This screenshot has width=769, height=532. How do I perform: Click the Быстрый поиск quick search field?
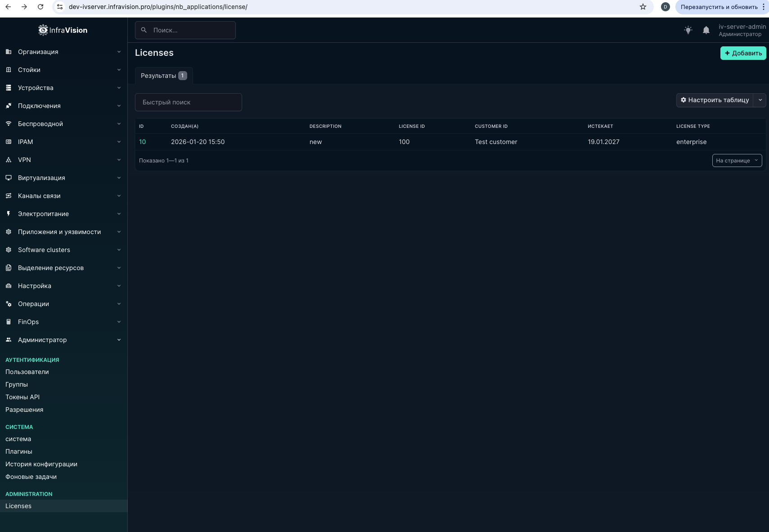click(x=188, y=102)
